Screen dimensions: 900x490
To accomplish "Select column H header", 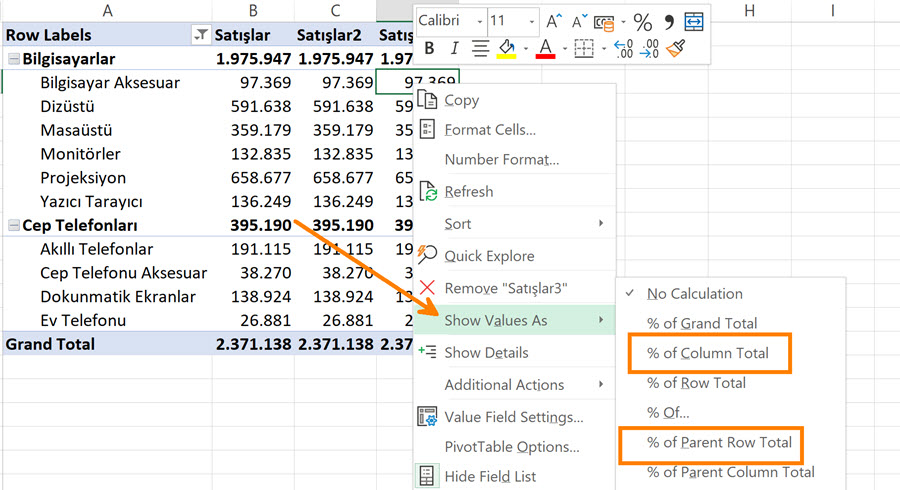I will click(x=750, y=10).
